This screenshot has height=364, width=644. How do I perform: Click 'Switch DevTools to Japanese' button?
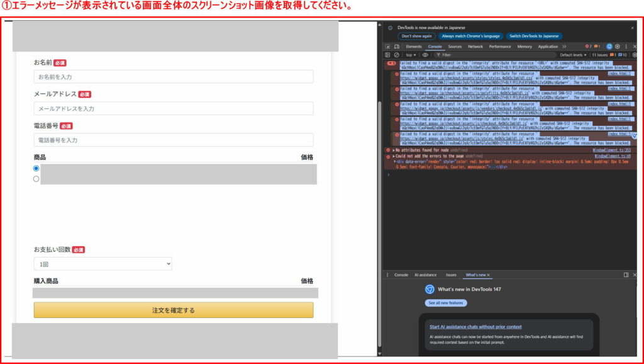534,37
